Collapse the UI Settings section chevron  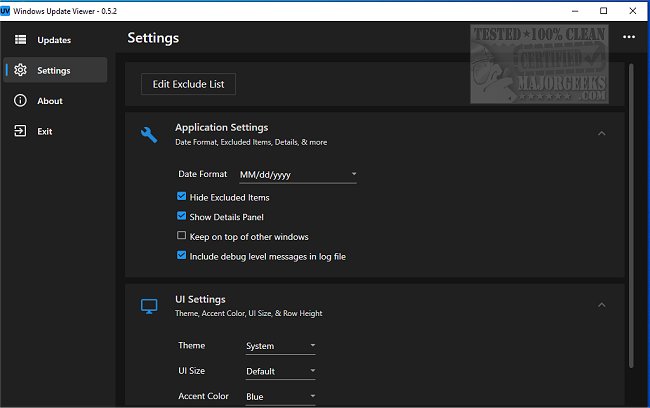coord(601,305)
